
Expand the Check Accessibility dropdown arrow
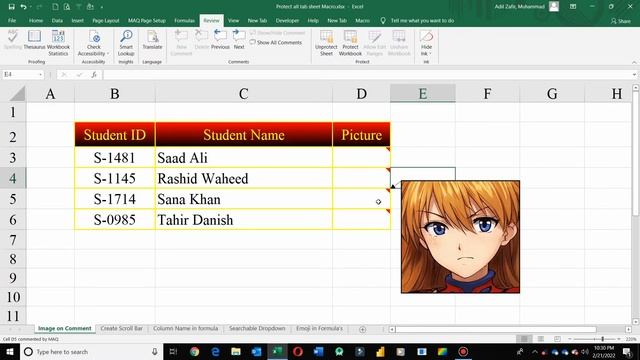click(x=108, y=53)
